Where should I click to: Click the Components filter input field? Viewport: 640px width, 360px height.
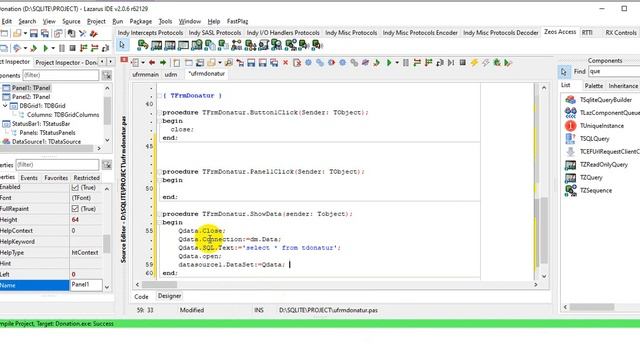pos(60,76)
